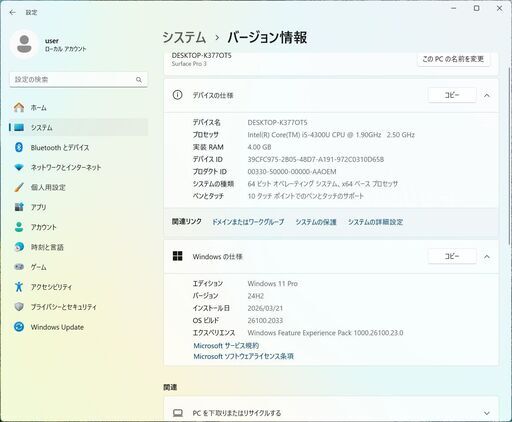This screenshot has width=512, height=422.
Task: Click the Accessibility figure icon
Action: point(19,286)
